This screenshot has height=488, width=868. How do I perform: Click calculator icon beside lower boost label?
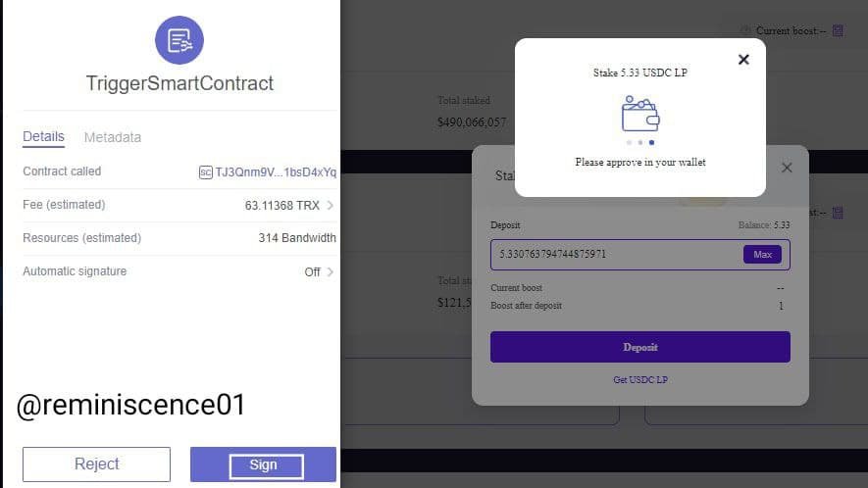pyautogui.click(x=838, y=213)
